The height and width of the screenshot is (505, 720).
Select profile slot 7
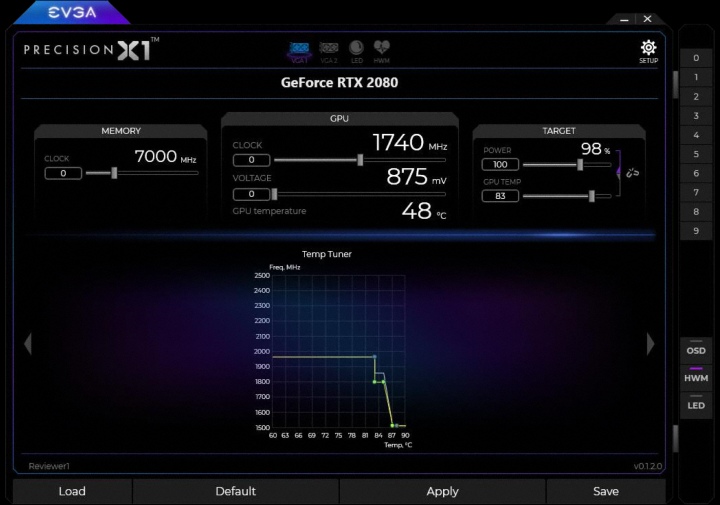(696, 192)
